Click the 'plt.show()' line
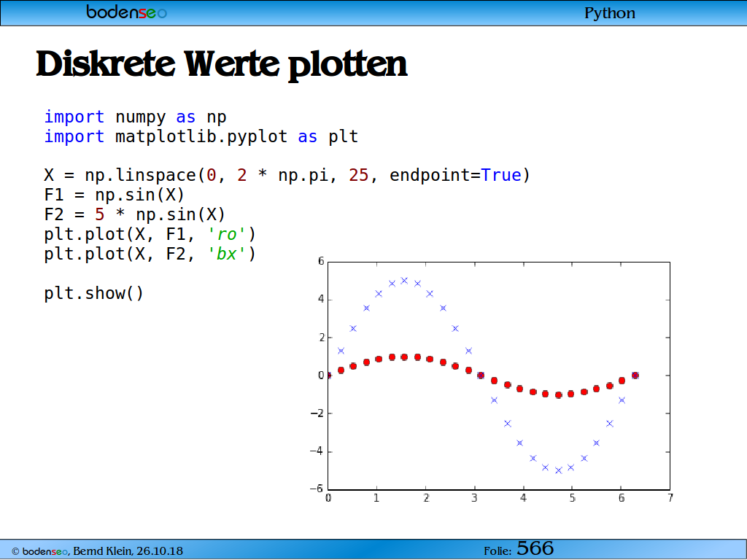 tap(94, 293)
